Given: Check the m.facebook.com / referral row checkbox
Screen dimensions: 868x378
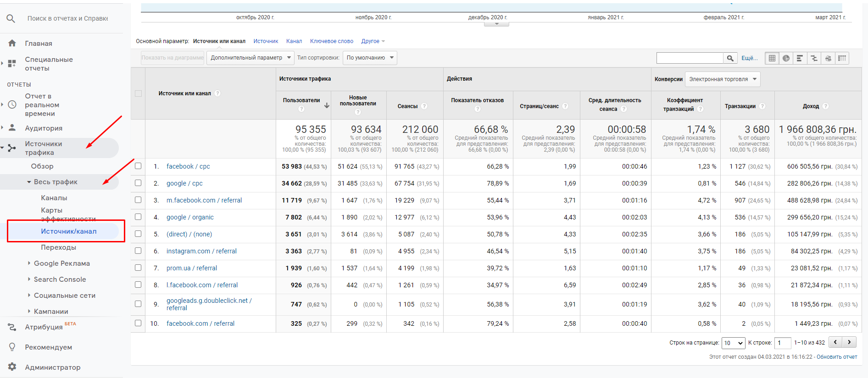Looking at the screenshot, I should pos(138,200).
